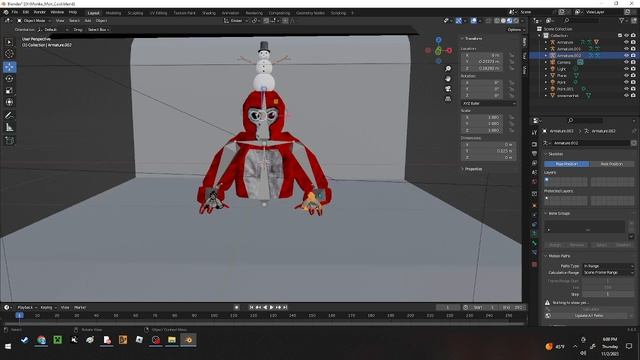Click the Update All Paths button
Screen dimensions: 640x360
pyautogui.click(x=589, y=316)
